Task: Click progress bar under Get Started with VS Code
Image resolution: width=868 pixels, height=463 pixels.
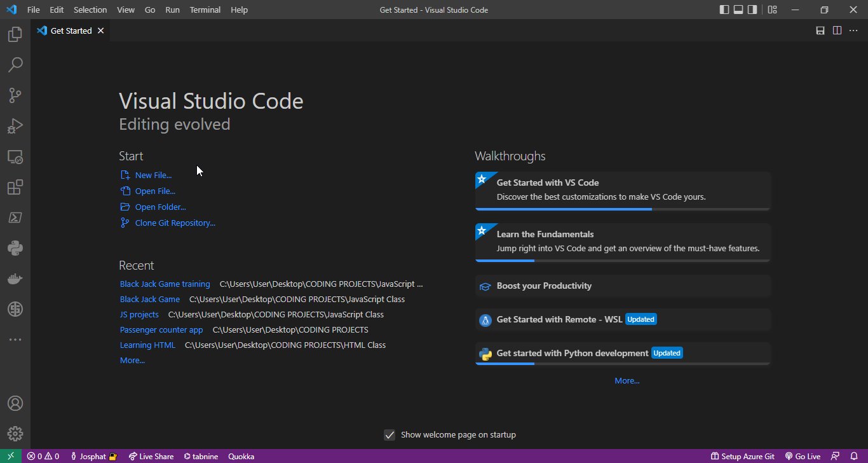Action: coord(623,209)
